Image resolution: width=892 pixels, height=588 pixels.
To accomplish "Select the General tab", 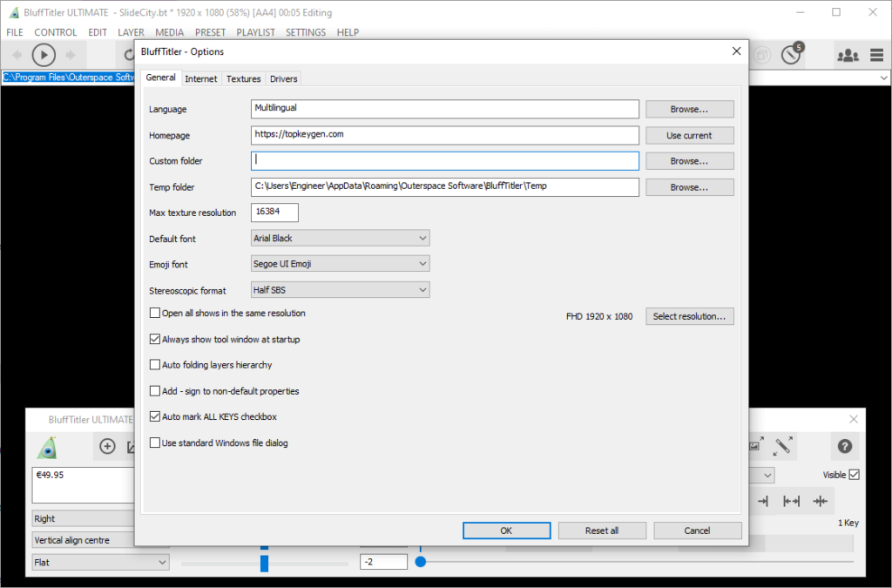I will pyautogui.click(x=160, y=78).
